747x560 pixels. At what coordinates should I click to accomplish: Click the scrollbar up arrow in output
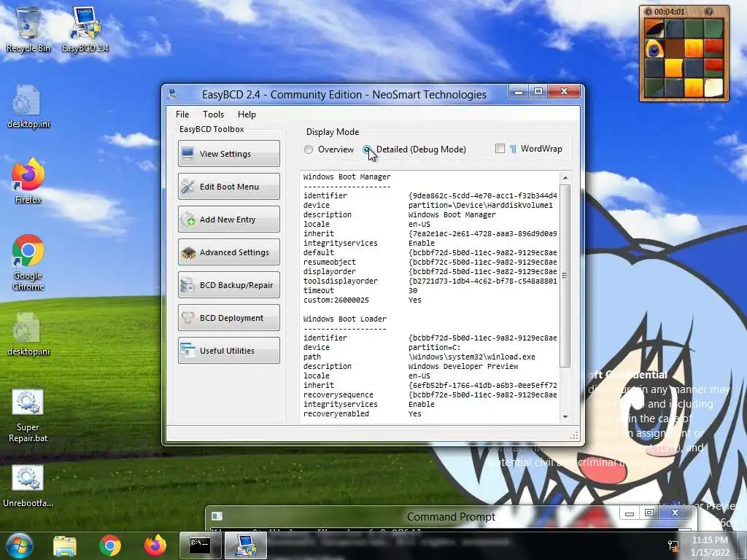[x=565, y=178]
